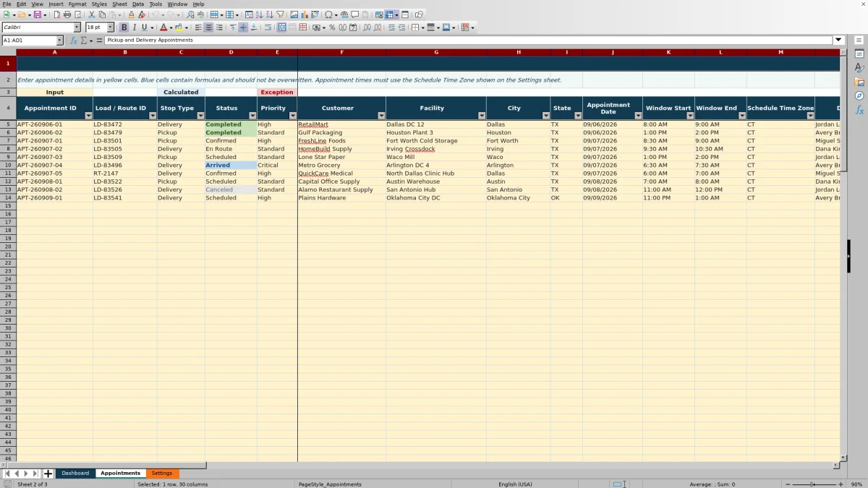Click the formula input line

pos(469,40)
